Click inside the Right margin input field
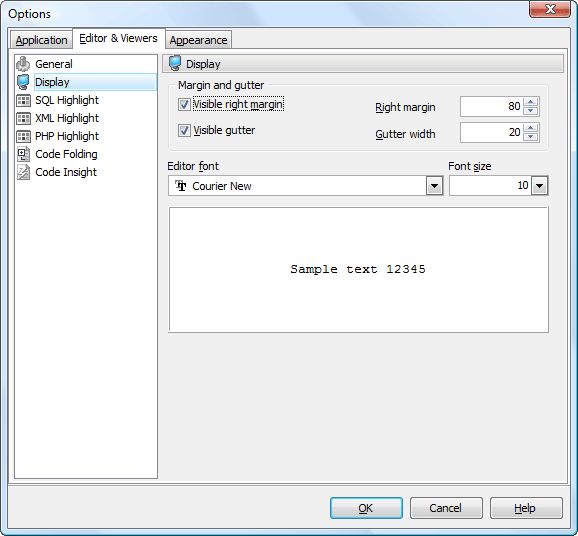 click(492, 106)
